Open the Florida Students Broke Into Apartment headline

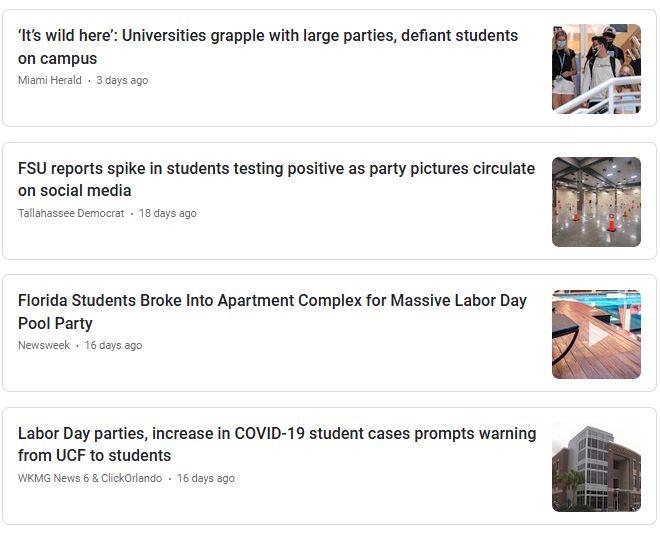(x=272, y=312)
